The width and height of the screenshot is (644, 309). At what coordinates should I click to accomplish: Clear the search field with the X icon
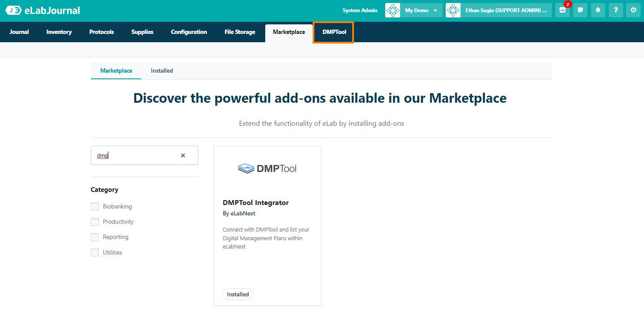tap(183, 155)
